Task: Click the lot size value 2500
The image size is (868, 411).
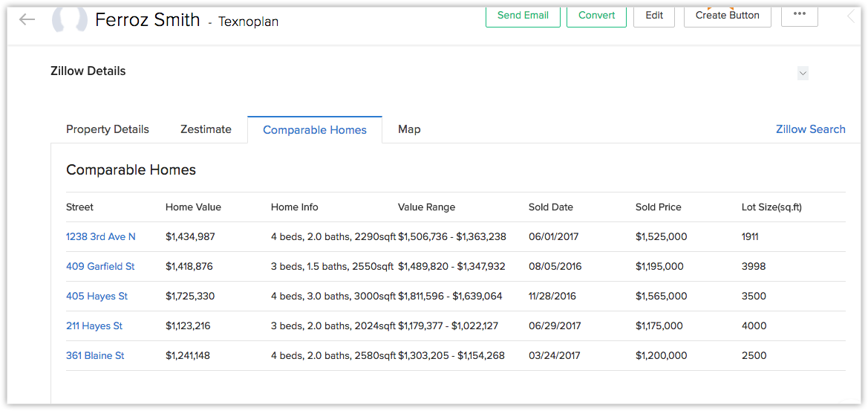Action: 754,355
